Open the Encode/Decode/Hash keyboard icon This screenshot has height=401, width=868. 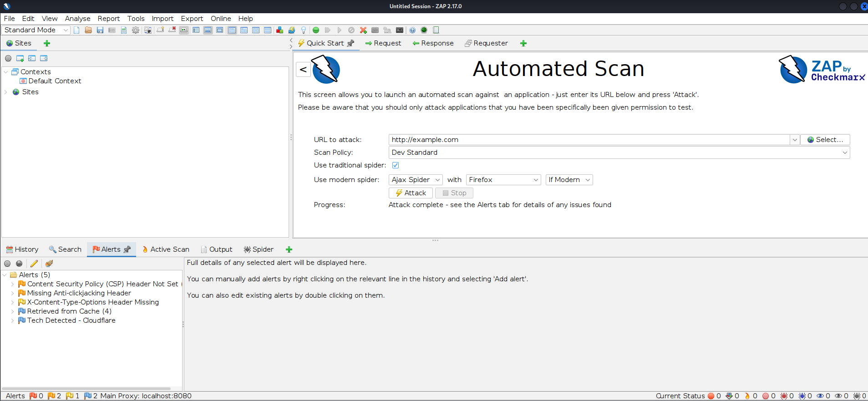[375, 30]
